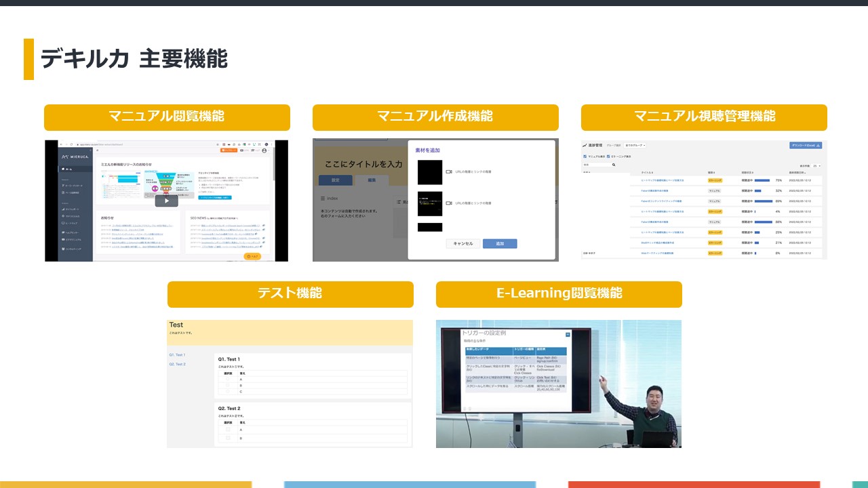
Task: Select the ホーム item in MIERUCA sidebar
Action: point(67,169)
